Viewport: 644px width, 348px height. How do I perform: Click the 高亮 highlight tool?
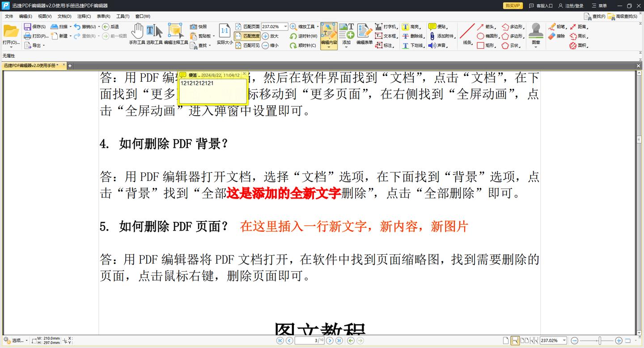[412, 27]
